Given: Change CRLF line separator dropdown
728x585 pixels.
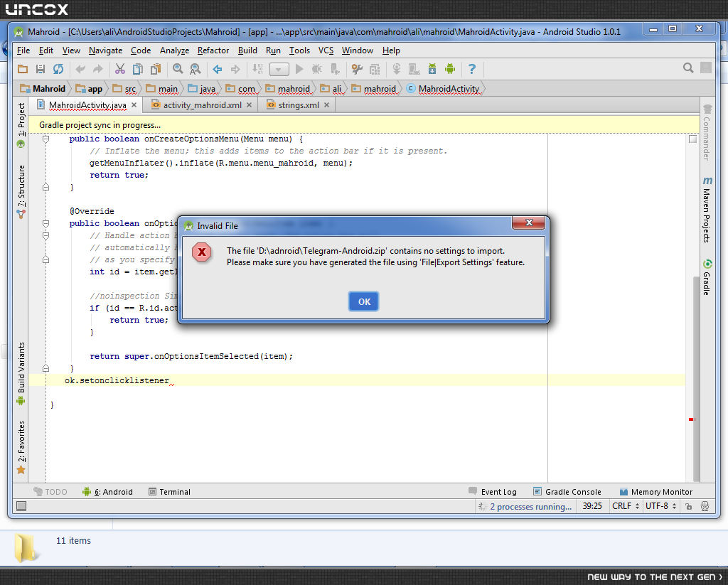Looking at the screenshot, I should pyautogui.click(x=626, y=506).
